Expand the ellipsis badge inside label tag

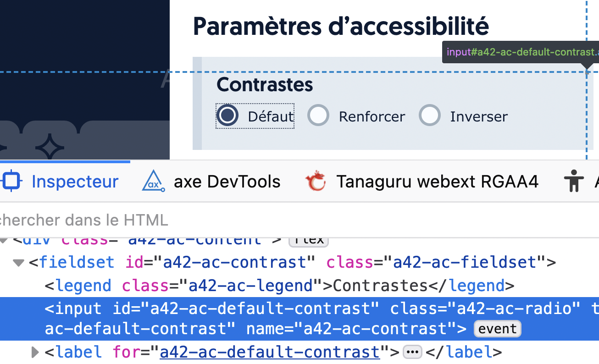(x=412, y=352)
